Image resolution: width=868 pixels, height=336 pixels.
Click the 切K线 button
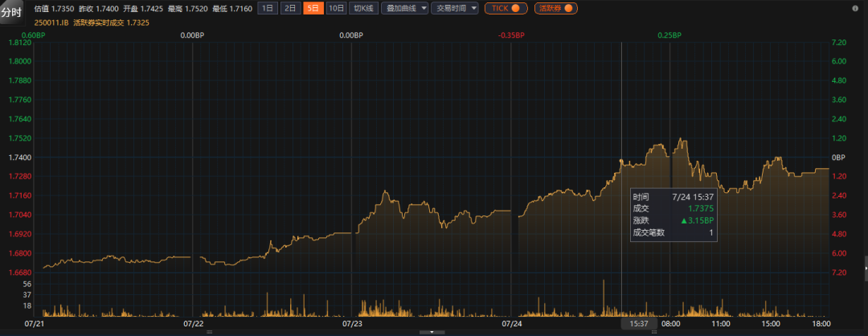coord(364,8)
